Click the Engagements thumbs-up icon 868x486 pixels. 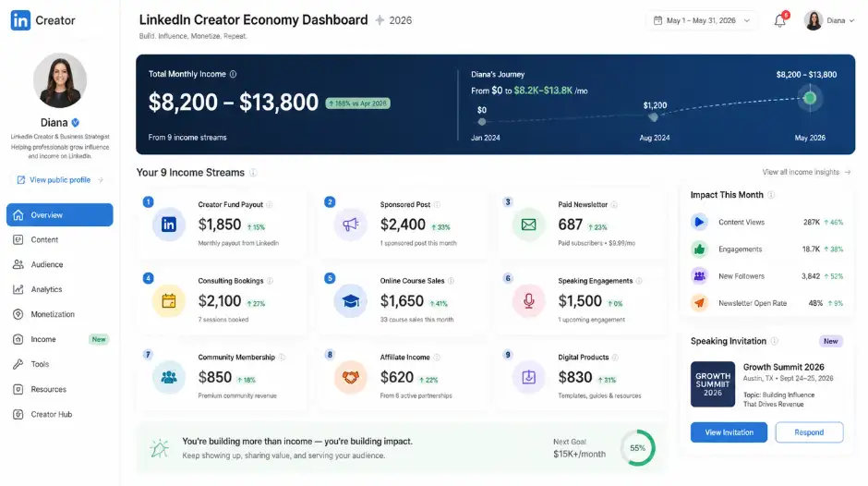[699, 249]
